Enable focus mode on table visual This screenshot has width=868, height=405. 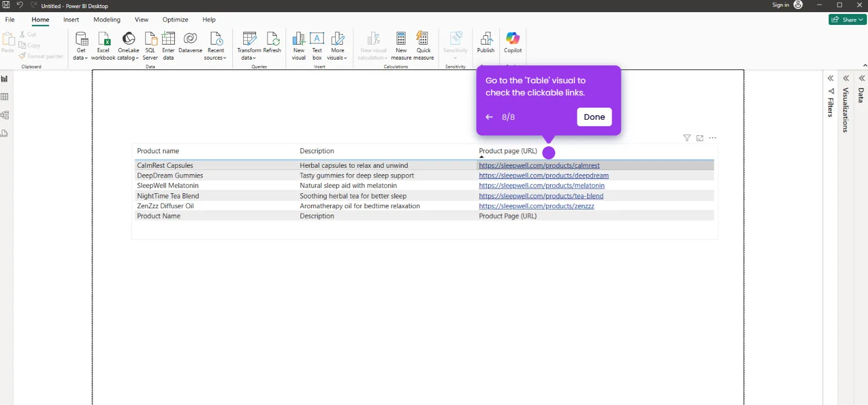699,138
